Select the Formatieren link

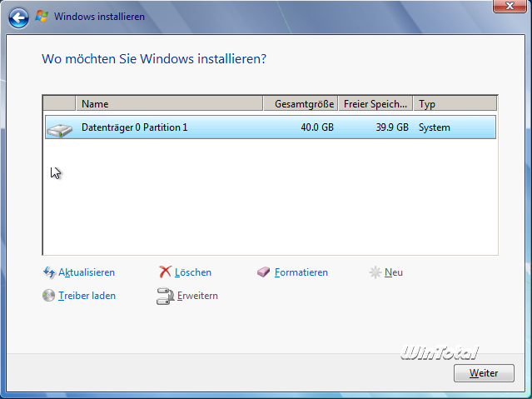(x=301, y=272)
